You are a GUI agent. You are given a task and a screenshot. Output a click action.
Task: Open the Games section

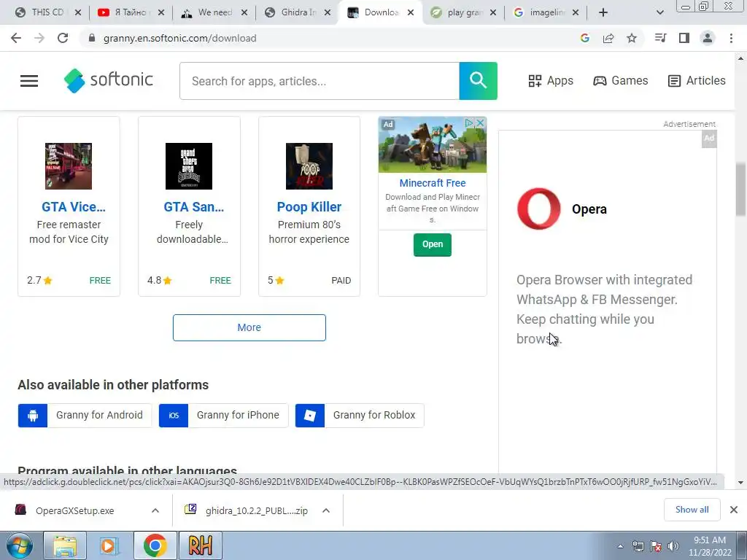click(620, 80)
